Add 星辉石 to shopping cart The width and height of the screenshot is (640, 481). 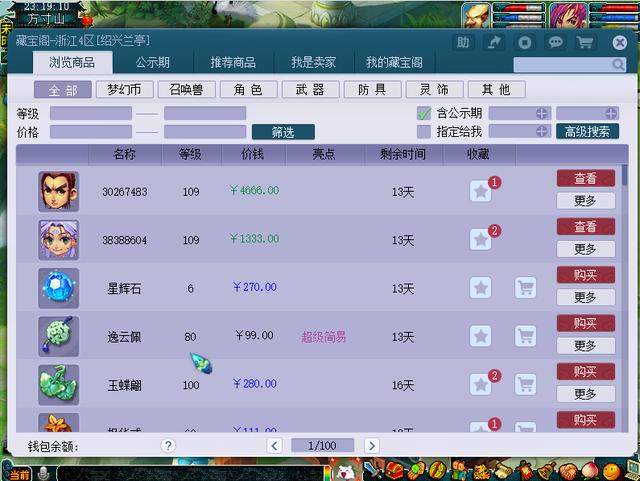pyautogui.click(x=525, y=288)
